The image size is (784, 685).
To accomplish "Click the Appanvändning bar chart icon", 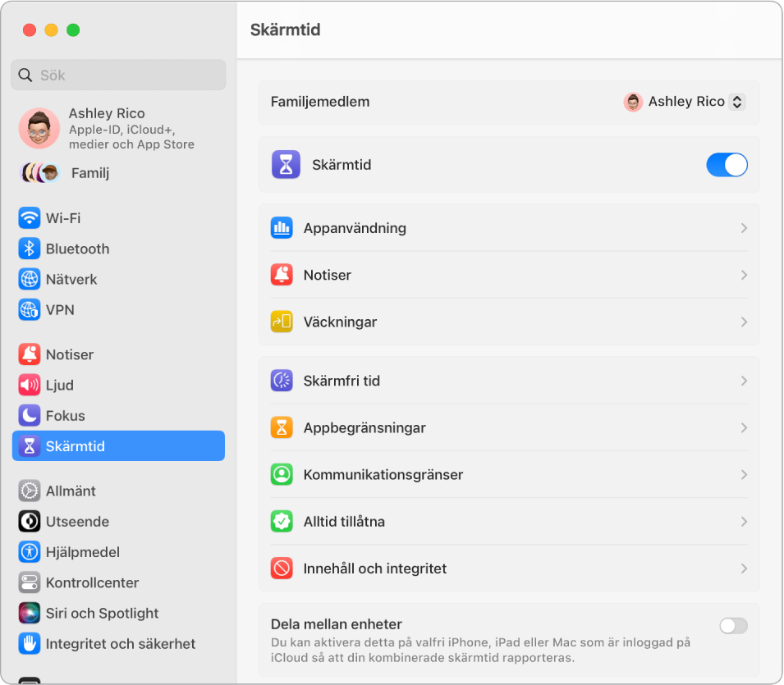I will 282,227.
